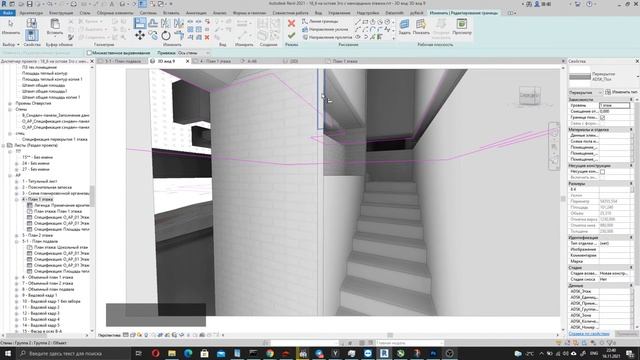Screen dimensions: 640x360
Task: Switch to the '3D вид 9' view tab
Action: click(167, 61)
